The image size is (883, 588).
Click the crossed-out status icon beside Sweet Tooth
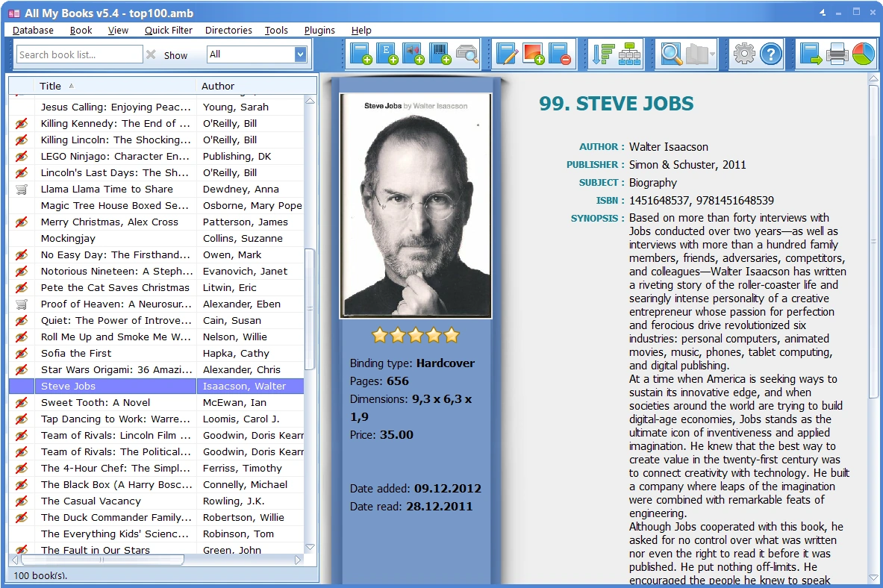22,402
